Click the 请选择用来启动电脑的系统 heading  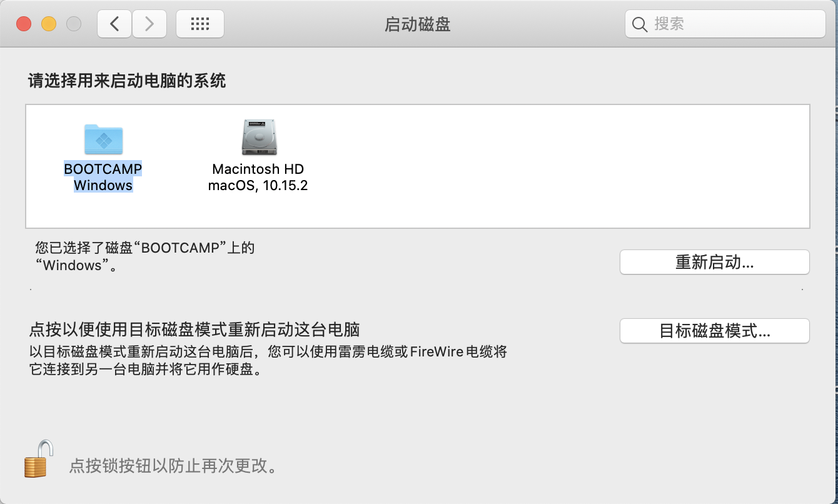click(127, 81)
